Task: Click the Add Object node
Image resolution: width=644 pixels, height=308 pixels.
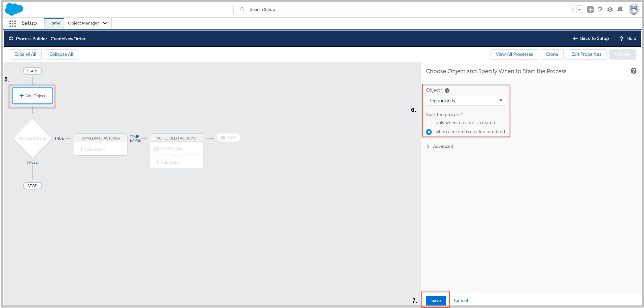Action: [x=33, y=96]
